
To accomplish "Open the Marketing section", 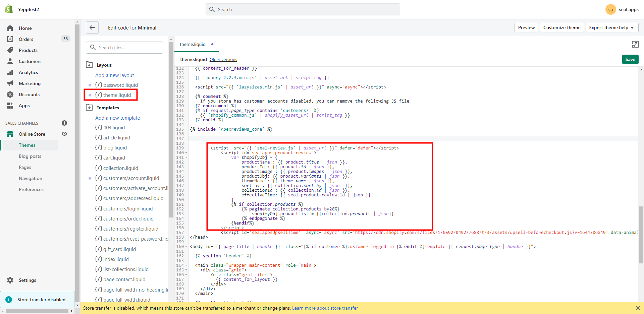I will pos(30,83).
